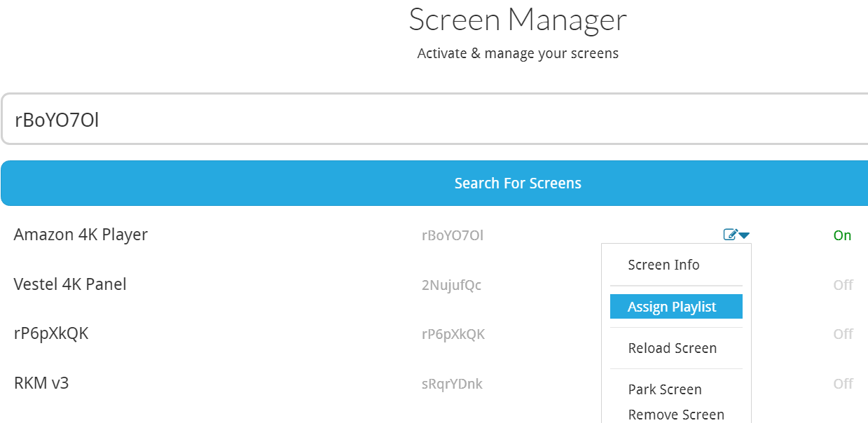Click the 2NujufQc screen ID
This screenshot has height=423, width=868.
tap(451, 285)
